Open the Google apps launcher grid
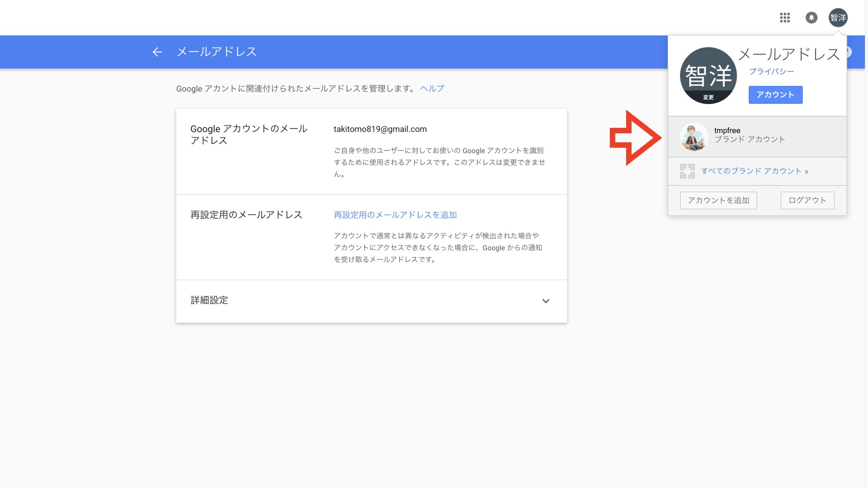 (x=785, y=18)
